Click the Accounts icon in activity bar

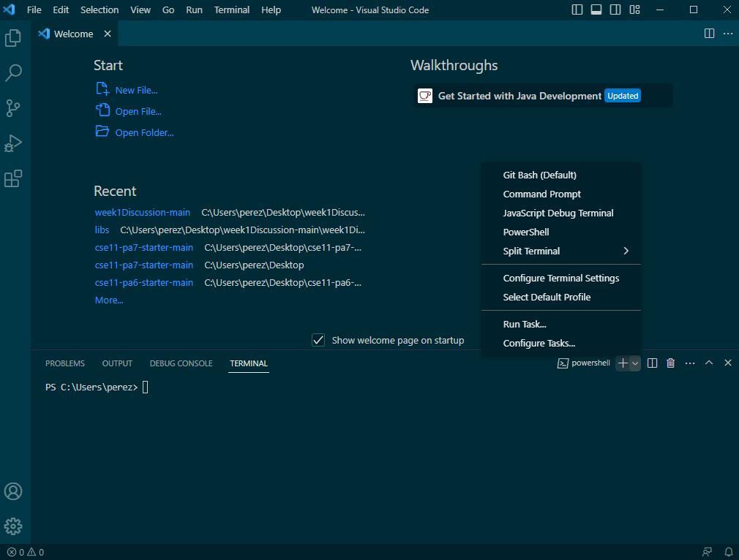point(13,491)
